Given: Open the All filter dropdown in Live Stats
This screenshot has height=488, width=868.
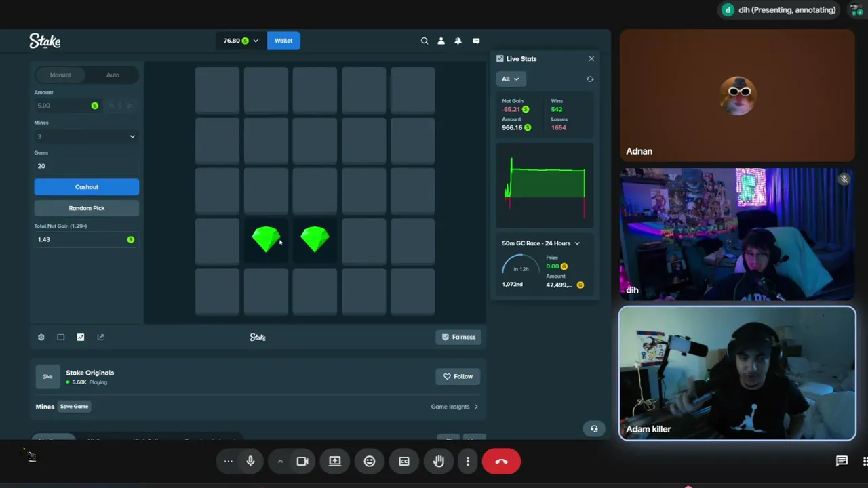Looking at the screenshot, I should (x=510, y=79).
